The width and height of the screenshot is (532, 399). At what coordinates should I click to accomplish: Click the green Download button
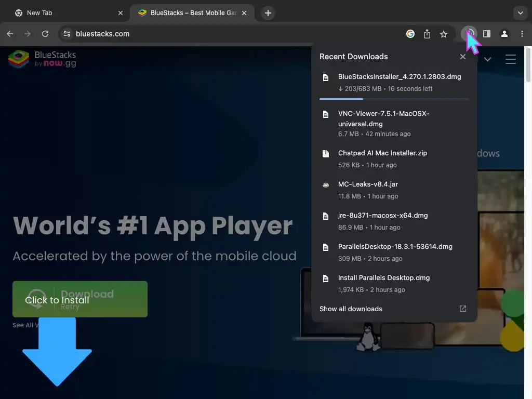(x=80, y=299)
